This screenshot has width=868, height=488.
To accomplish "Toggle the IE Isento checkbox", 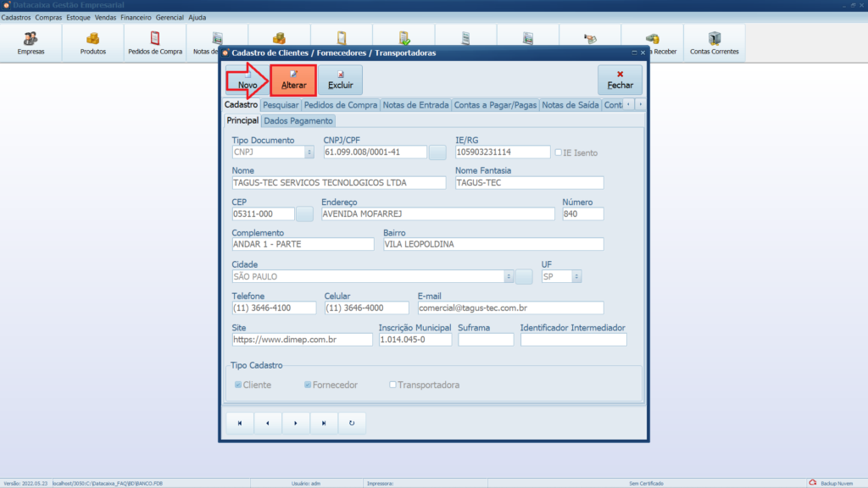I will click(x=558, y=152).
